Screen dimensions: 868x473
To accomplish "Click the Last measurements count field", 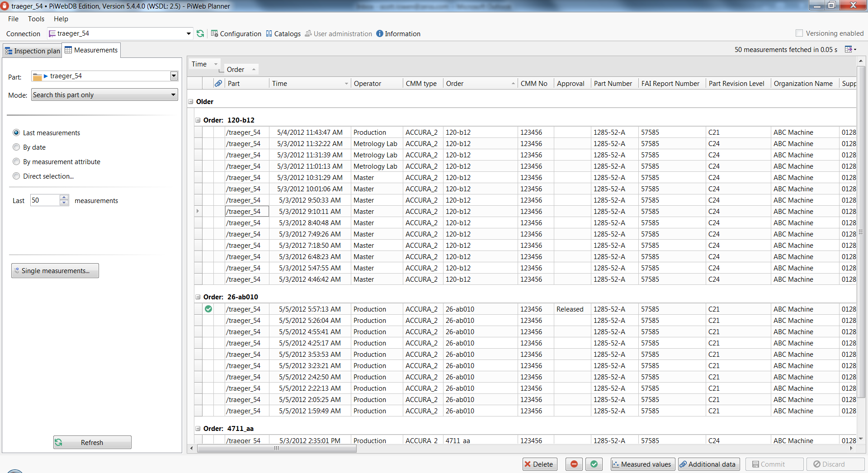I will 45,200.
